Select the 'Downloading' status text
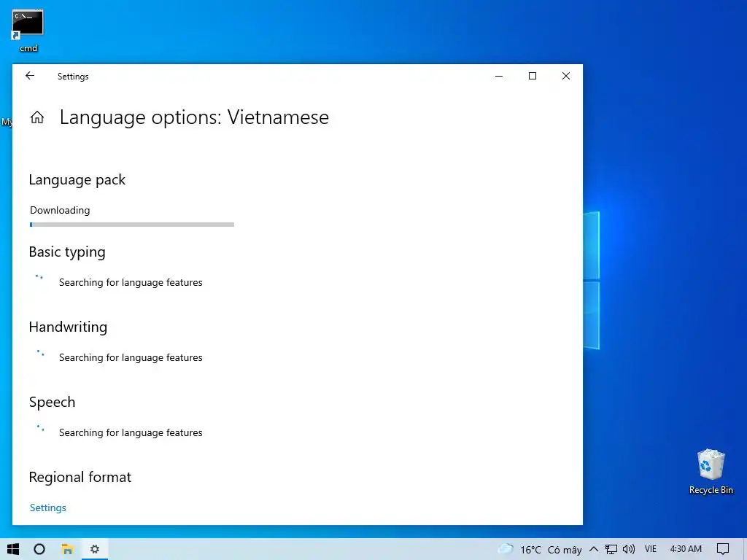The width and height of the screenshot is (747, 560). point(60,210)
